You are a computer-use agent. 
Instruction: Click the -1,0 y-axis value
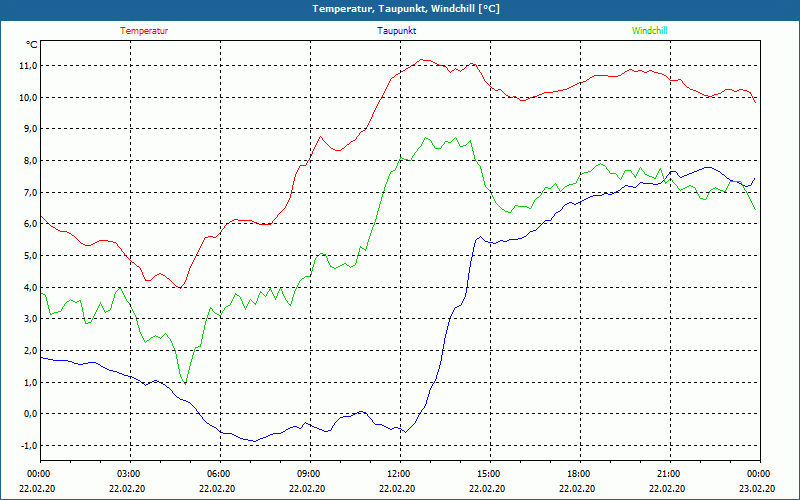point(28,445)
